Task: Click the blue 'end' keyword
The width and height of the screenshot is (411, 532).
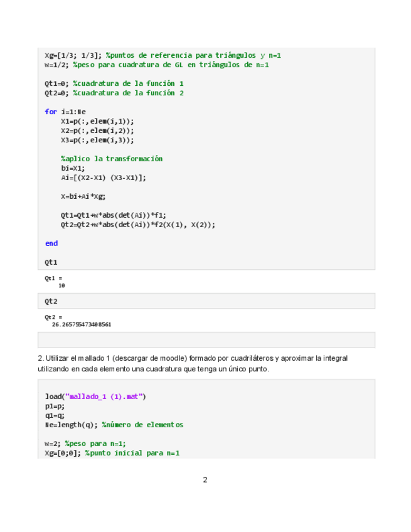Action: point(51,243)
